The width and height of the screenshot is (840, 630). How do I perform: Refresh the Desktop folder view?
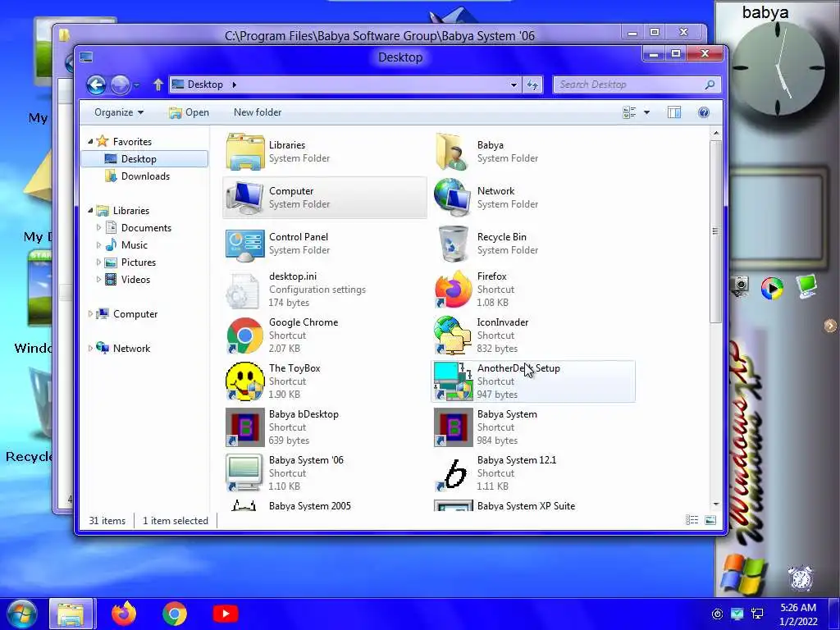pyautogui.click(x=532, y=84)
